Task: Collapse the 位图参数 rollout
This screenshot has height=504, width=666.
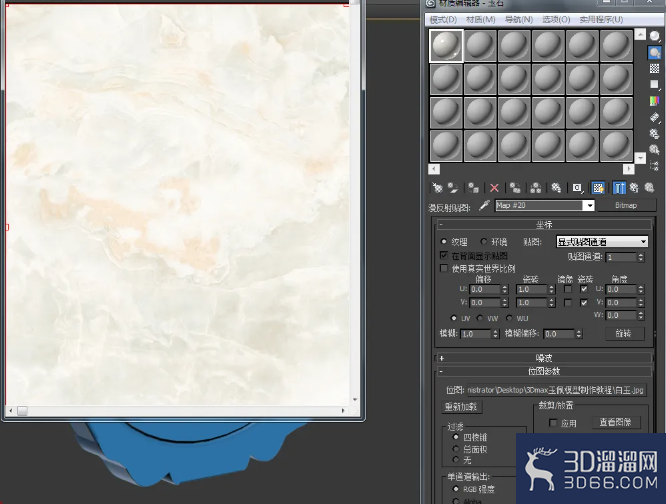Action: click(x=544, y=371)
